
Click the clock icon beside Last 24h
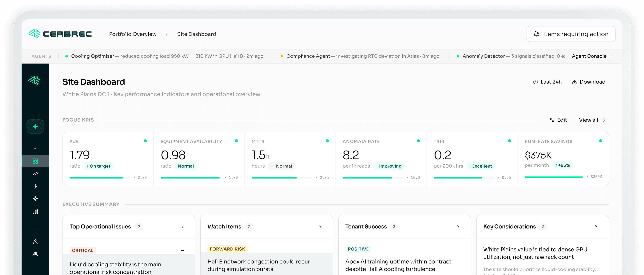(x=535, y=82)
